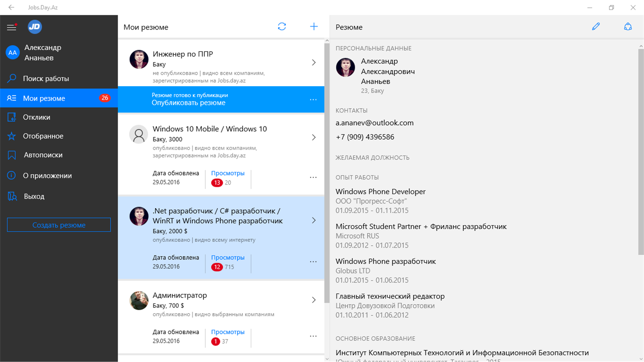
Task: Click the placeholder avatar on Windows 10 resume
Action: tap(139, 134)
